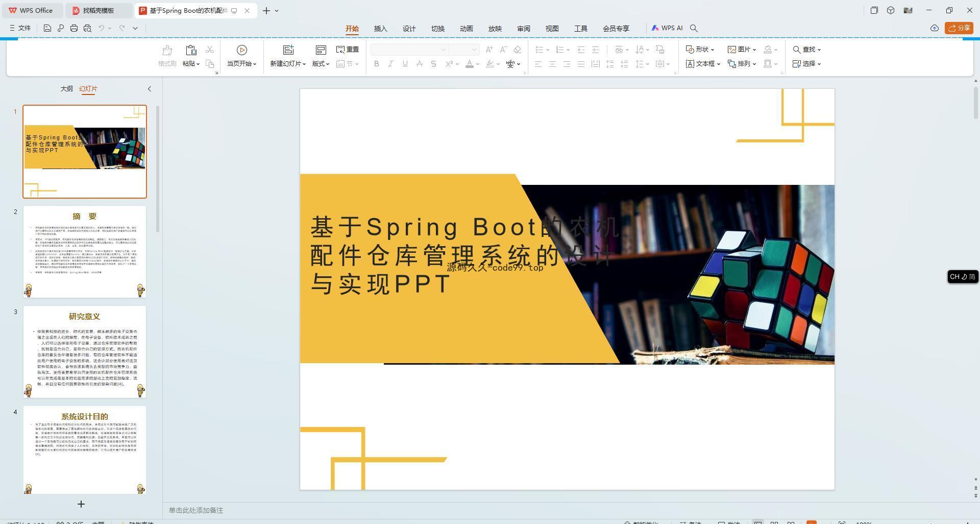Open the WPS AI assistant
Screen dimensions: 980x524
[667, 28]
